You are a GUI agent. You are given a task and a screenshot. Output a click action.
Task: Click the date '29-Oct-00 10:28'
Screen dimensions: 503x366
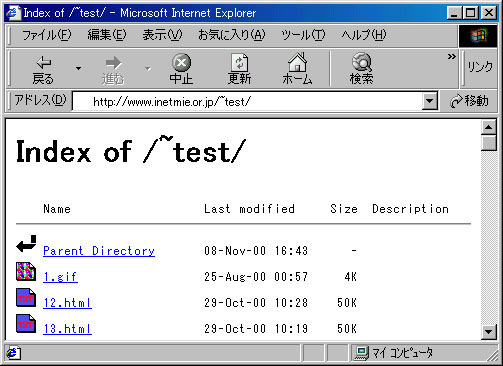256,303
